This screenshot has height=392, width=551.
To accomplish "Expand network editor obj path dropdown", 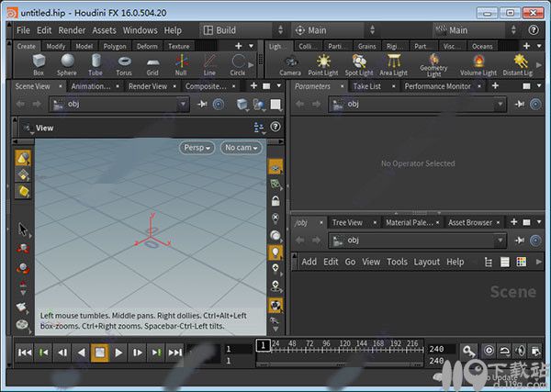I will click(x=500, y=241).
